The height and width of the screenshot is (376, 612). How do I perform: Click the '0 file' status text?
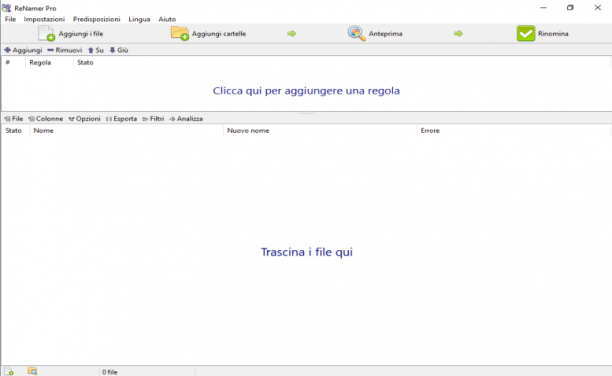(110, 372)
